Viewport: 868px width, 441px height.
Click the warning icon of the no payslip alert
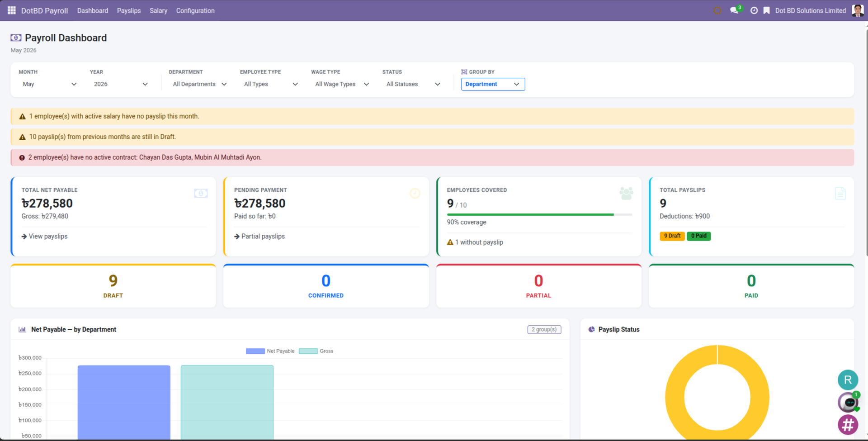22,117
